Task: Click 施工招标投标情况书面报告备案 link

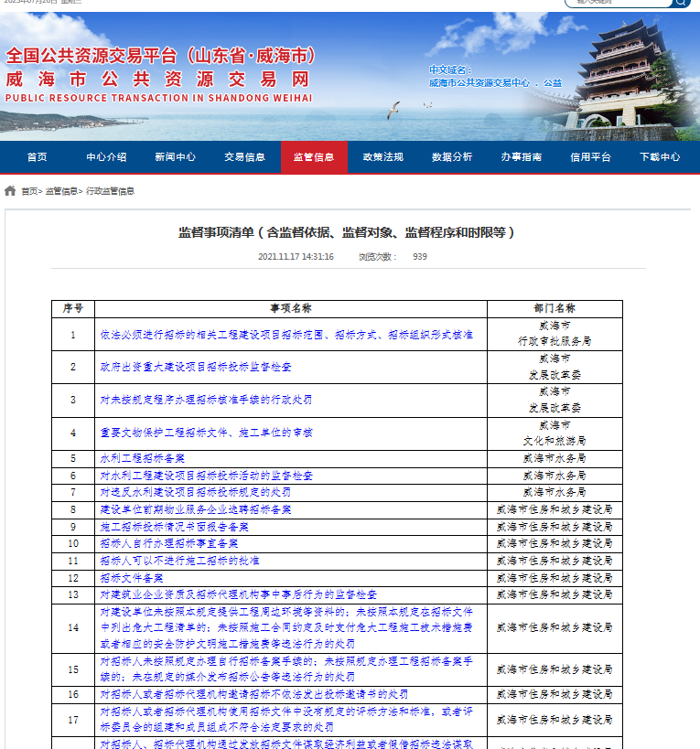Action: pos(174,528)
